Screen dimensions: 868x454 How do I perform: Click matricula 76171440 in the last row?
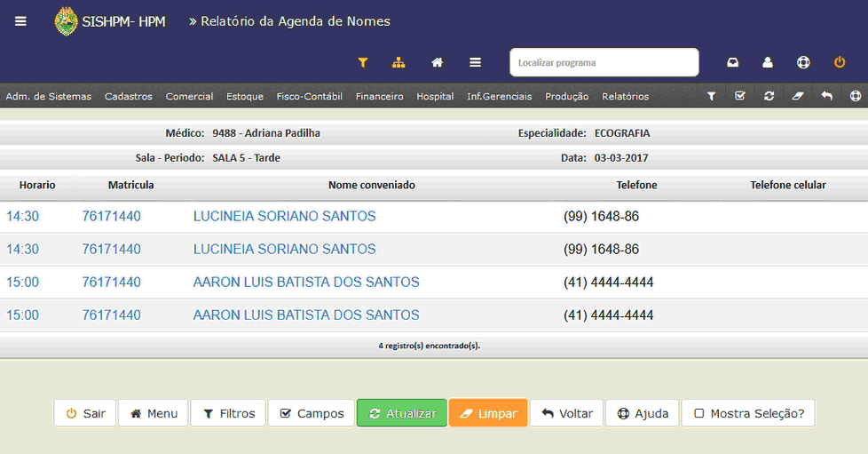tap(111, 315)
